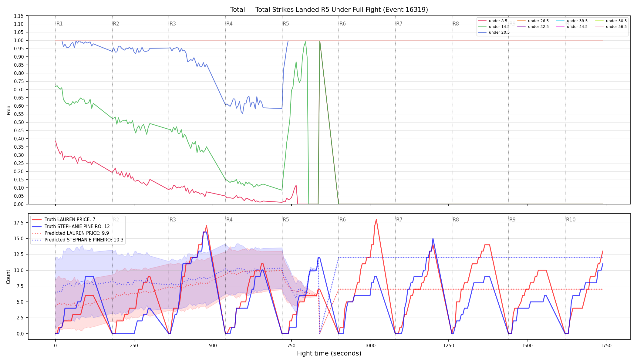Click the 'Fight time (seconds)' axis label
The height and width of the screenshot is (364, 637).
(329, 353)
